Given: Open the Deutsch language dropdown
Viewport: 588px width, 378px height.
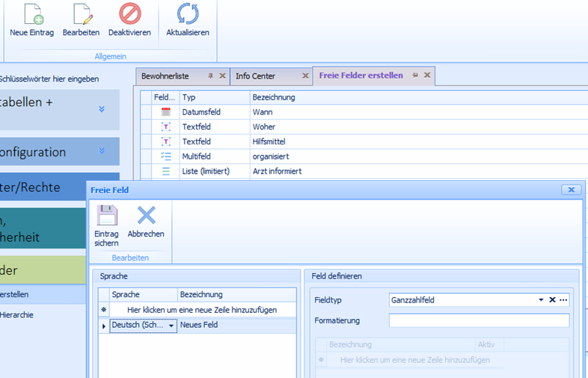Looking at the screenshot, I should coord(171,326).
